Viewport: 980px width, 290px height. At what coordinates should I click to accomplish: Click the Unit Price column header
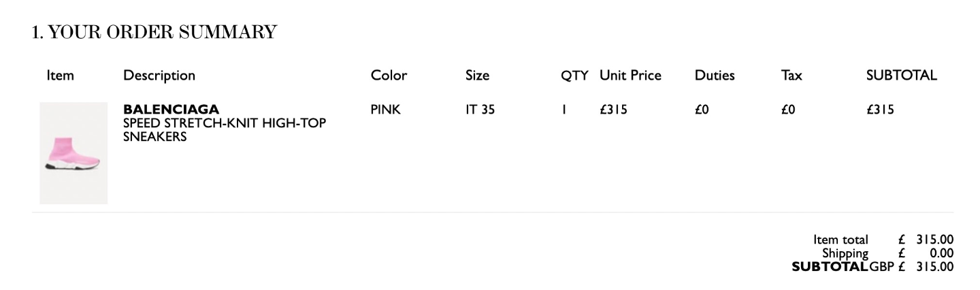(x=630, y=76)
